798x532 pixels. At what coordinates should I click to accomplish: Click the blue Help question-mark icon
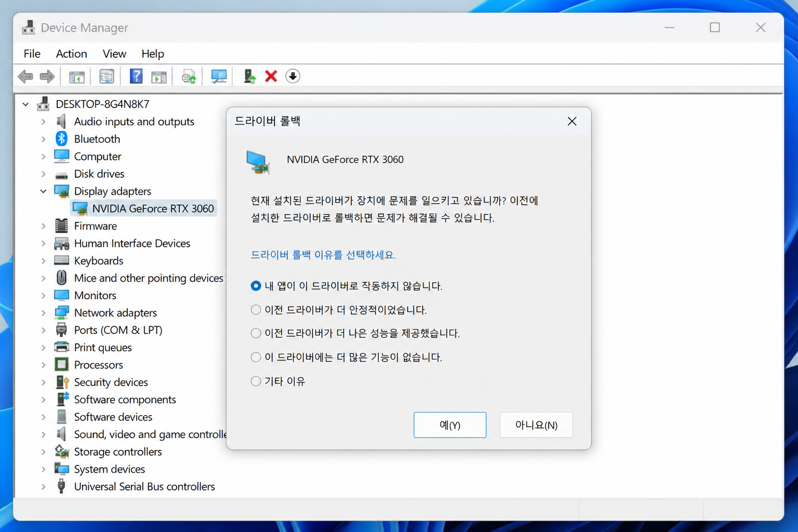click(136, 76)
